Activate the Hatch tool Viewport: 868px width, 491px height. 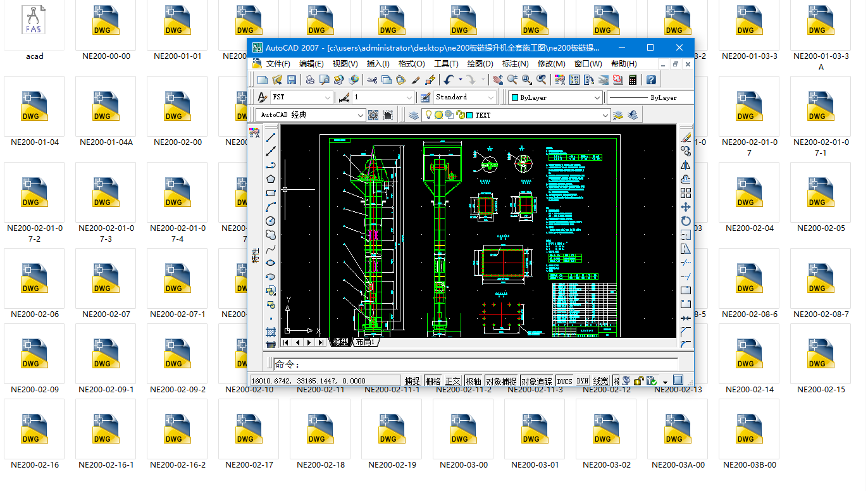(x=271, y=332)
